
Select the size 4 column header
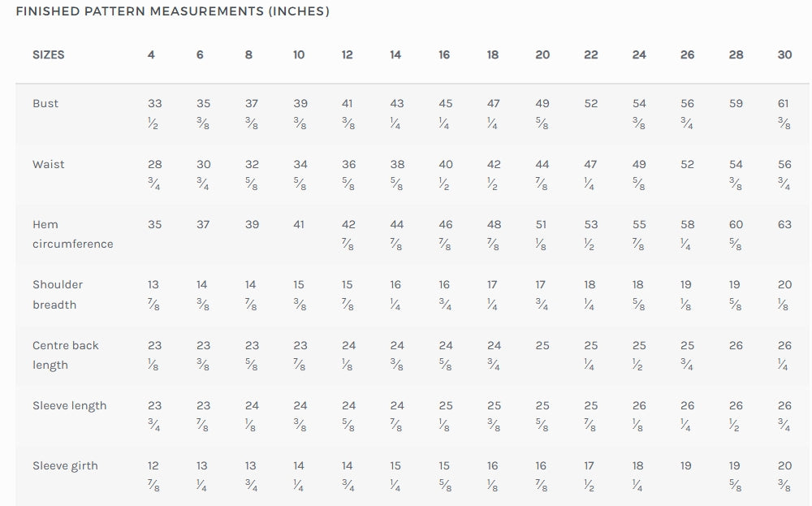151,55
